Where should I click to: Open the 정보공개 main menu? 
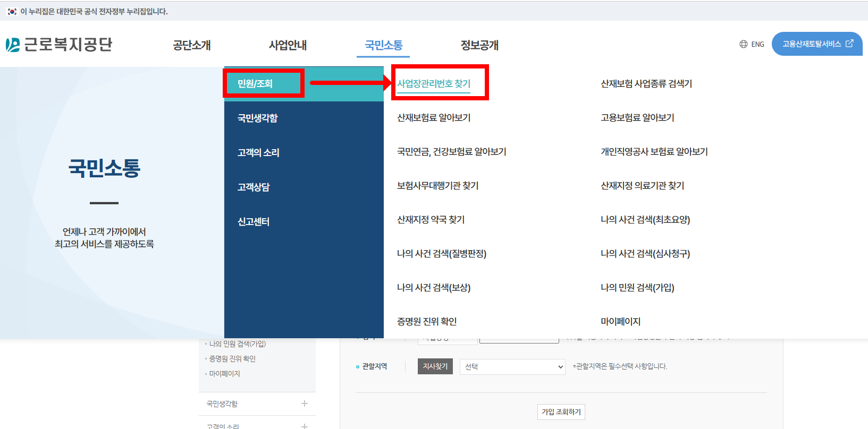pyautogui.click(x=479, y=45)
